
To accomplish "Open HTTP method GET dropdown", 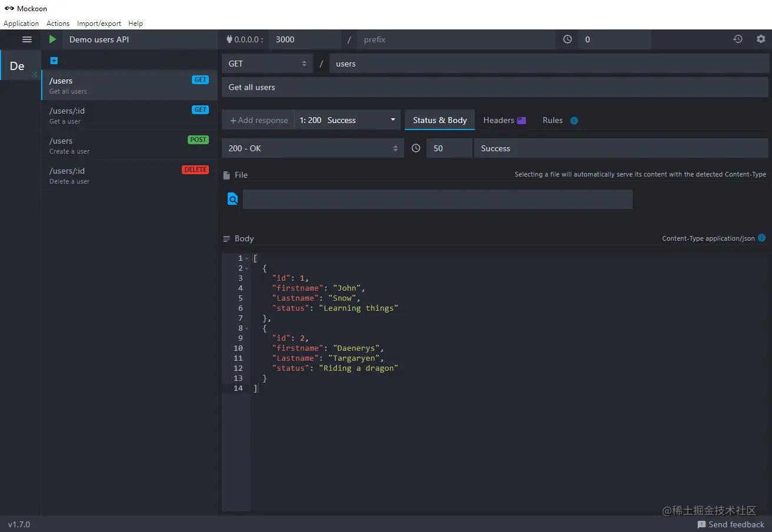I will [267, 64].
